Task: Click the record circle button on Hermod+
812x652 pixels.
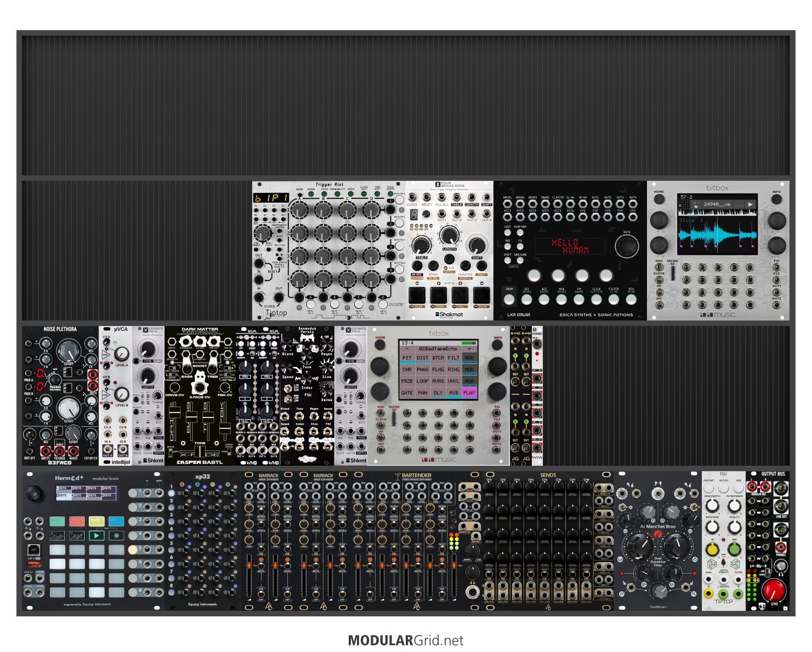Action: coord(116,535)
